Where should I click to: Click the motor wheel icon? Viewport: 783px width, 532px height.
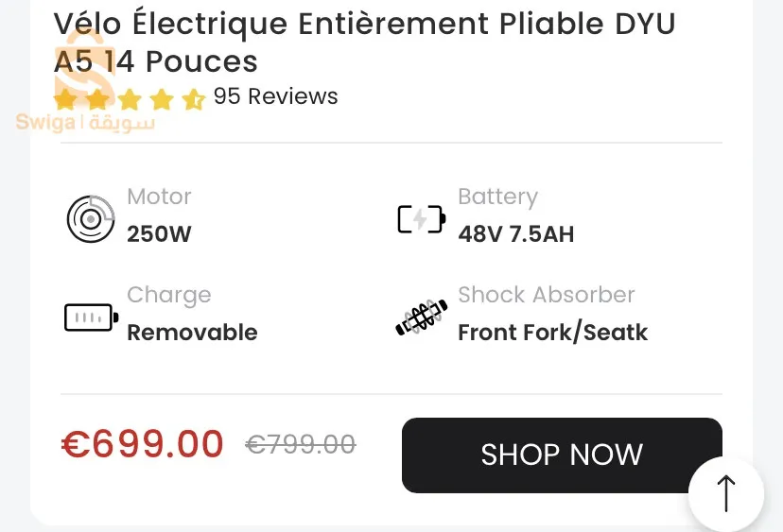[x=90, y=218]
